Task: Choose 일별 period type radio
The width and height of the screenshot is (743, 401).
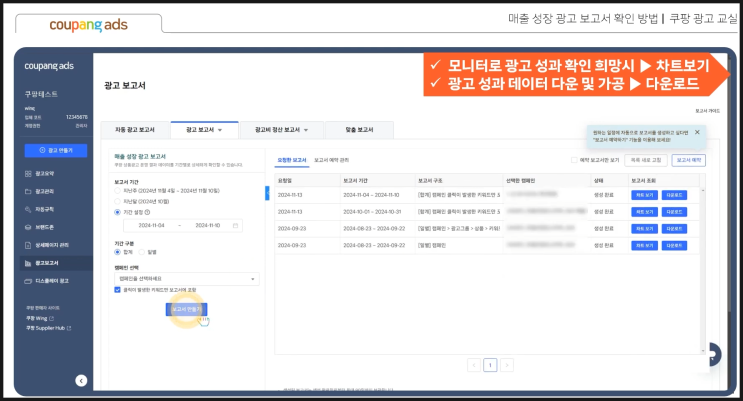Action: pyautogui.click(x=142, y=252)
